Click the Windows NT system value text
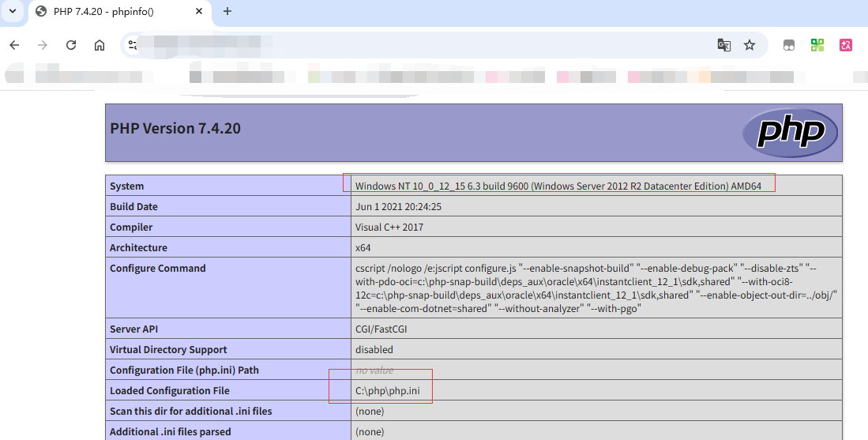Viewport: 868px width, 440px height. [558, 186]
